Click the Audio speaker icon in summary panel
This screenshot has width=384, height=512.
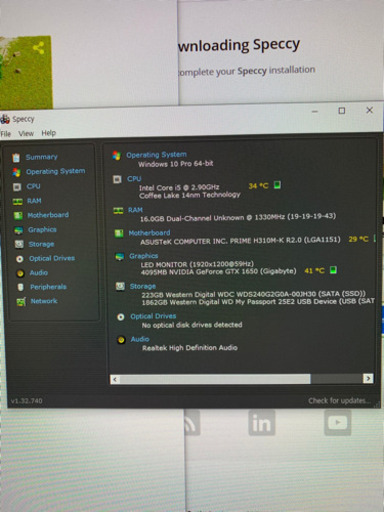pos(121,340)
